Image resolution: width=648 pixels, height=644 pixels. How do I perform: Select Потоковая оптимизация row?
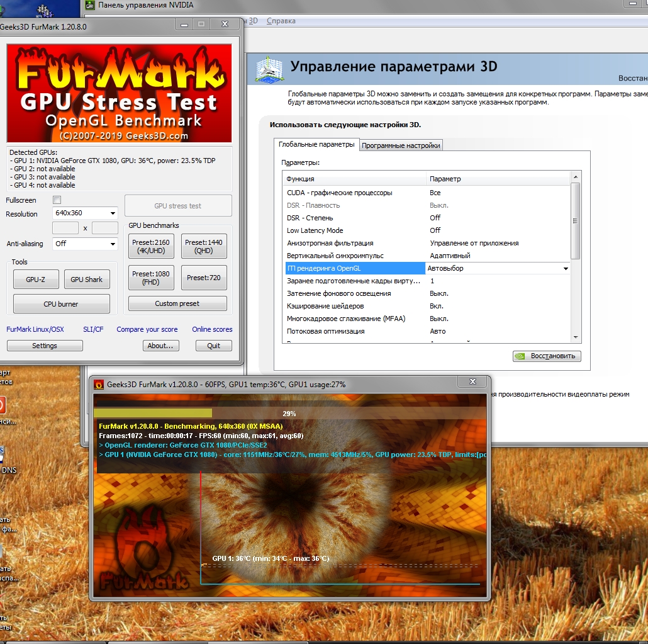[x=428, y=331]
